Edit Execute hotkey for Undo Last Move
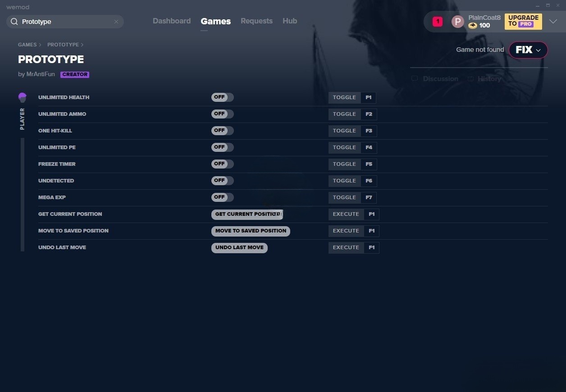The height and width of the screenshot is (392, 566). [x=371, y=248]
